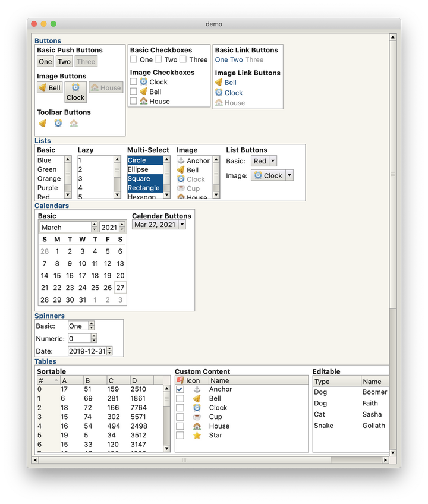Open the Image Clock list button dropdown

(289, 175)
